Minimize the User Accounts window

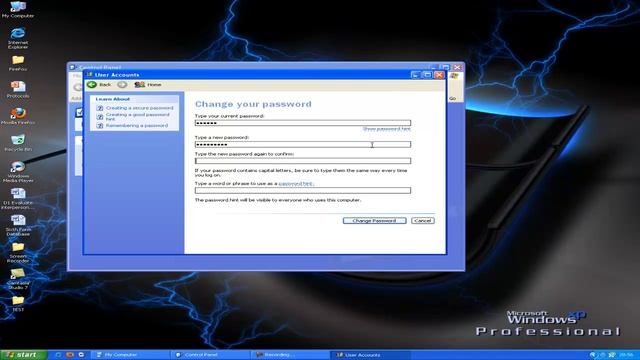(x=416, y=75)
